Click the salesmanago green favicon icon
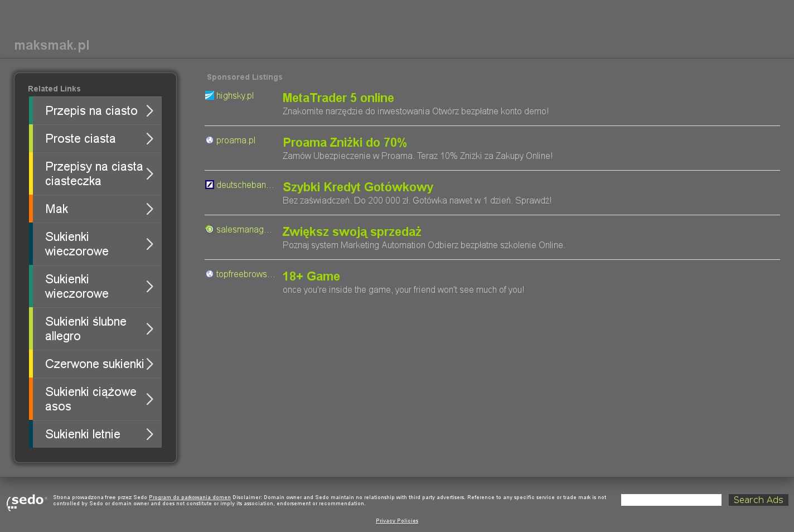Screen dimensions: 794x532 (x=210, y=230)
